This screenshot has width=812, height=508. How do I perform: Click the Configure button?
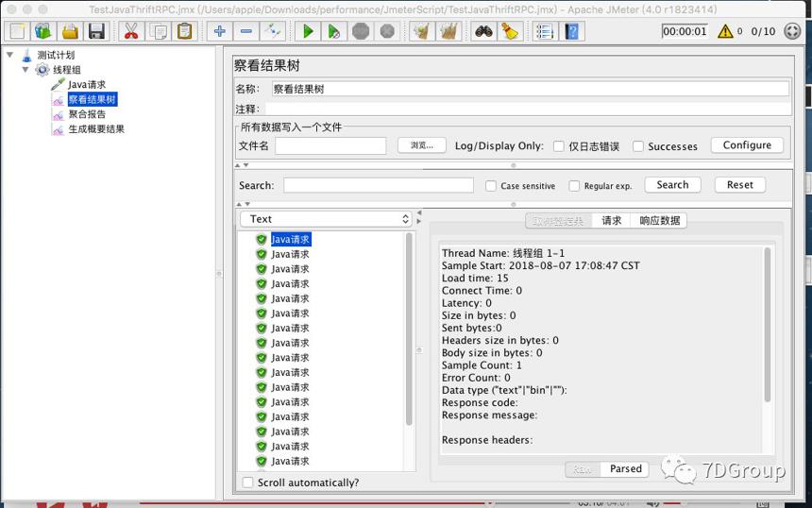(x=747, y=145)
